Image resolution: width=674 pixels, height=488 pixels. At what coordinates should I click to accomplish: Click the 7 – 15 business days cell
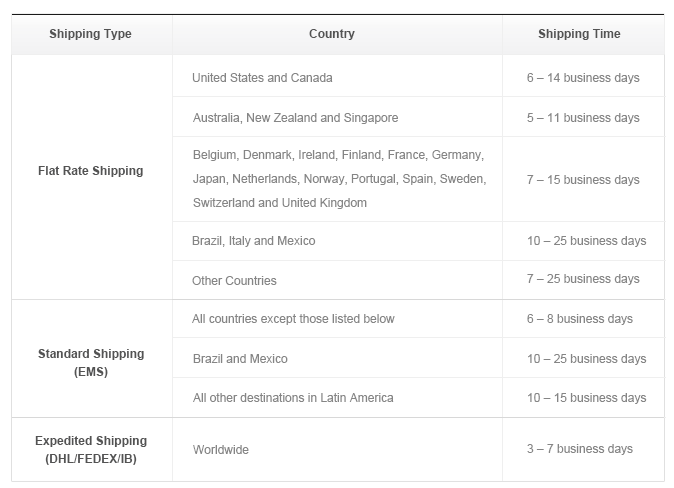(583, 179)
